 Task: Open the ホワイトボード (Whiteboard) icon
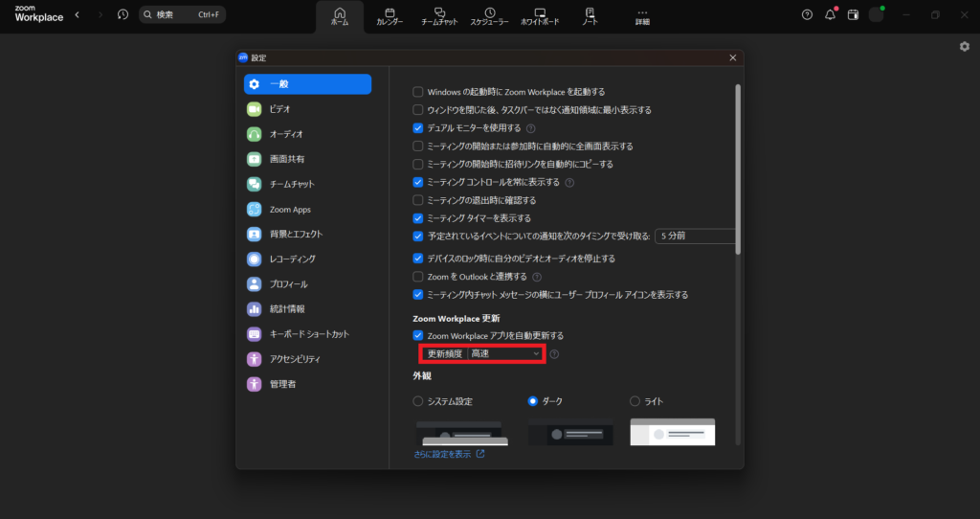[540, 16]
